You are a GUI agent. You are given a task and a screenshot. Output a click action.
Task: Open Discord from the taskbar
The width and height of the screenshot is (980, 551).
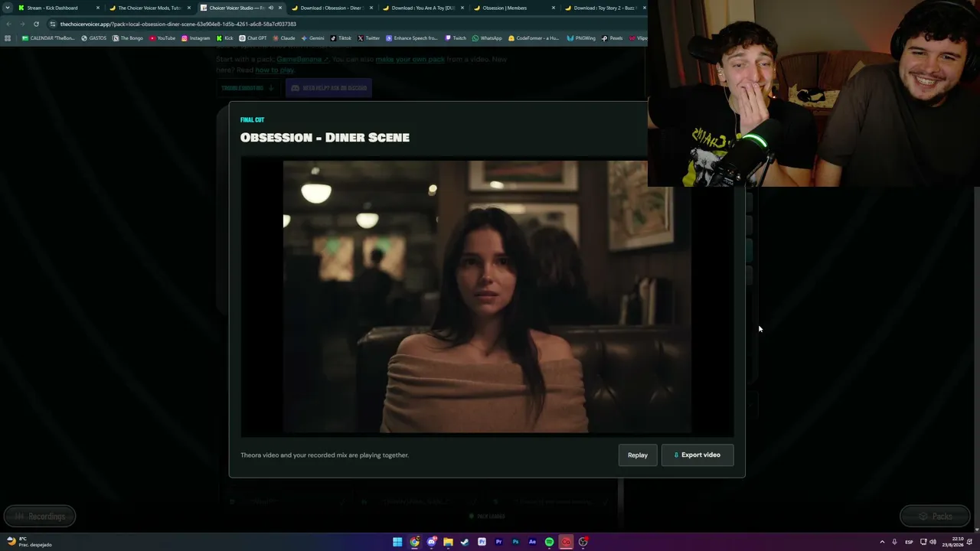tap(431, 542)
